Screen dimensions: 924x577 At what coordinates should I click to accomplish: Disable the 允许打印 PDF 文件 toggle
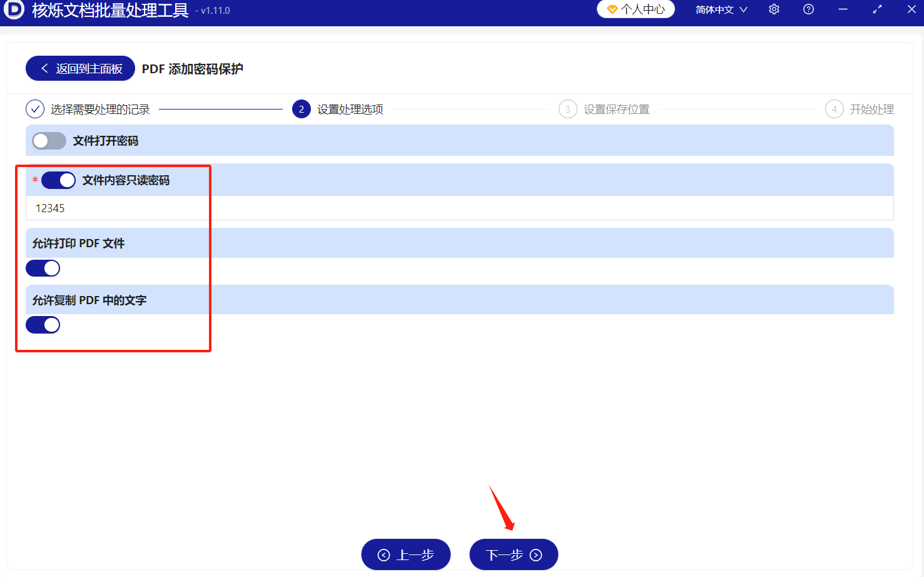[43, 268]
